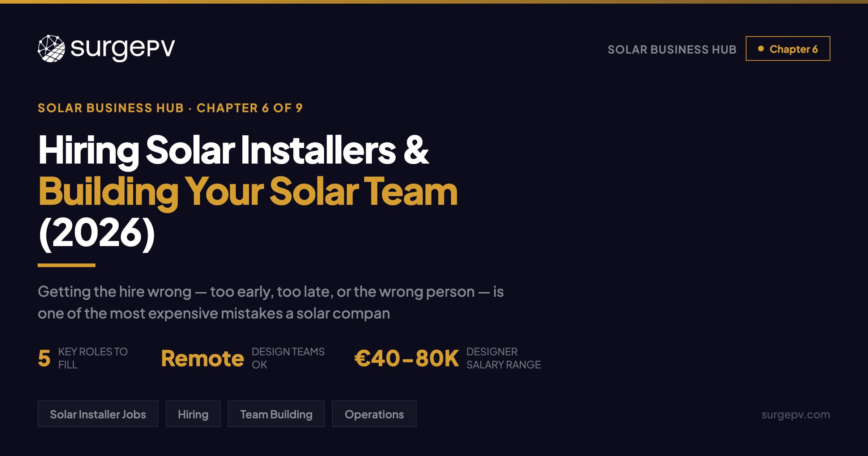This screenshot has width=868, height=456.
Task: Click the SurgePV globe logo icon
Action: coord(51,49)
